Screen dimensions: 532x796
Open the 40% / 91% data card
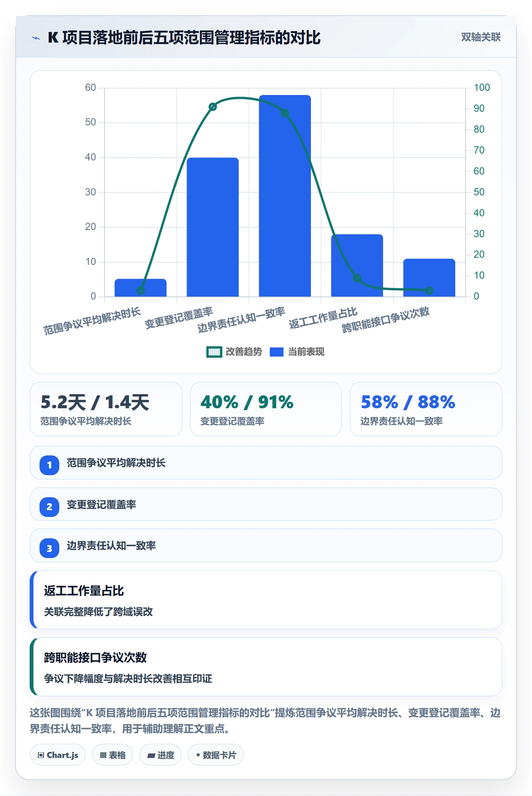[x=266, y=409]
